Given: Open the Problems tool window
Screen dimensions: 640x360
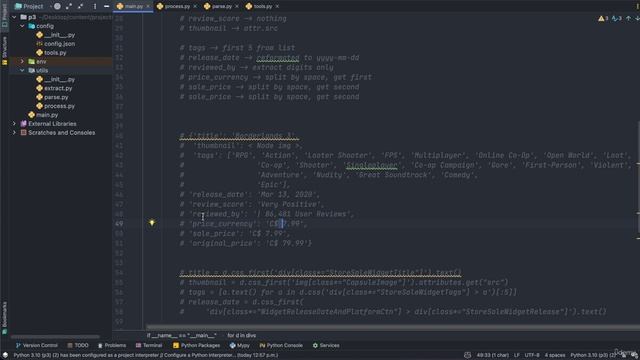Looking at the screenshot, I should (x=111, y=345).
